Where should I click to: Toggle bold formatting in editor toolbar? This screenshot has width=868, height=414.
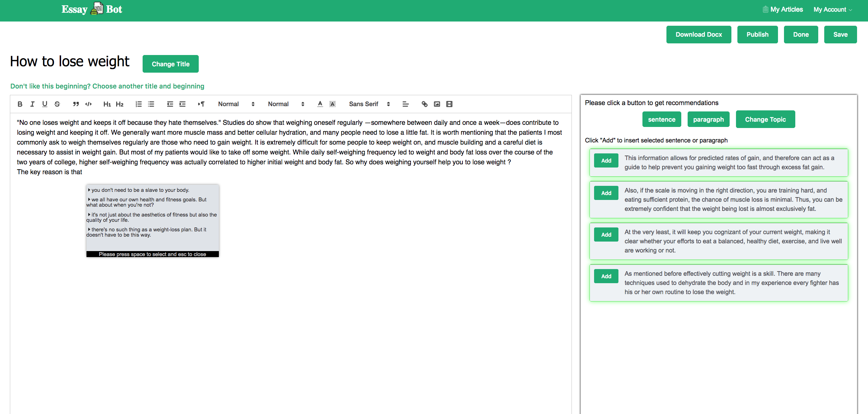click(x=20, y=104)
